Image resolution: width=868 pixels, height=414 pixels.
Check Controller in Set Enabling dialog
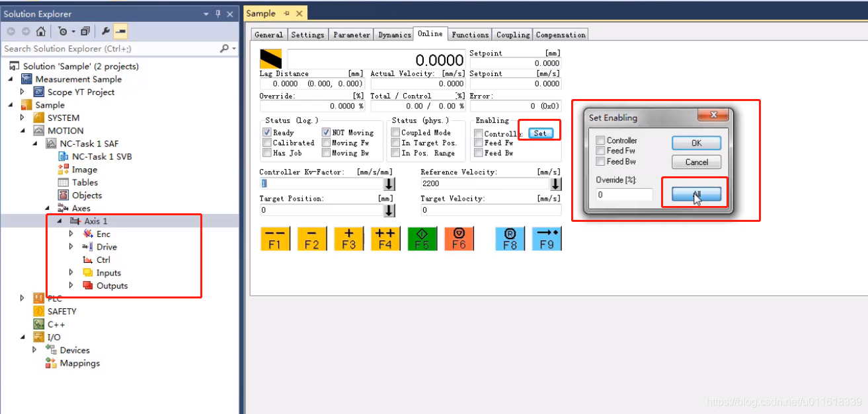pos(600,140)
